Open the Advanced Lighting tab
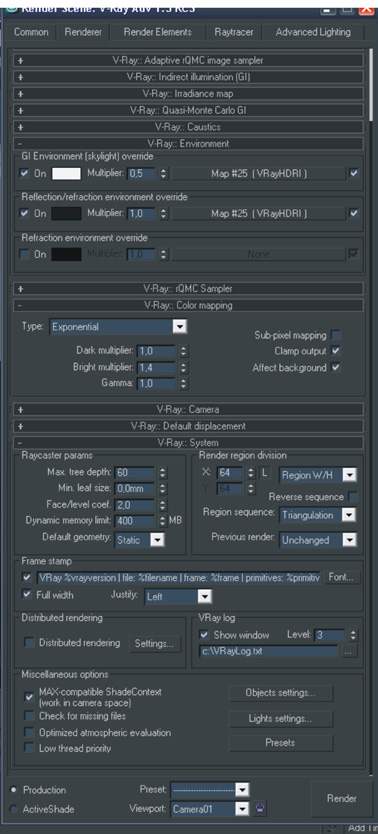Viewport: 378px width, 834px height. [313, 32]
